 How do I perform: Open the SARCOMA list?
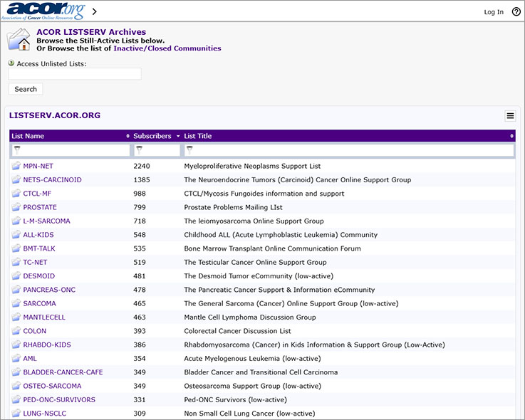(x=39, y=303)
